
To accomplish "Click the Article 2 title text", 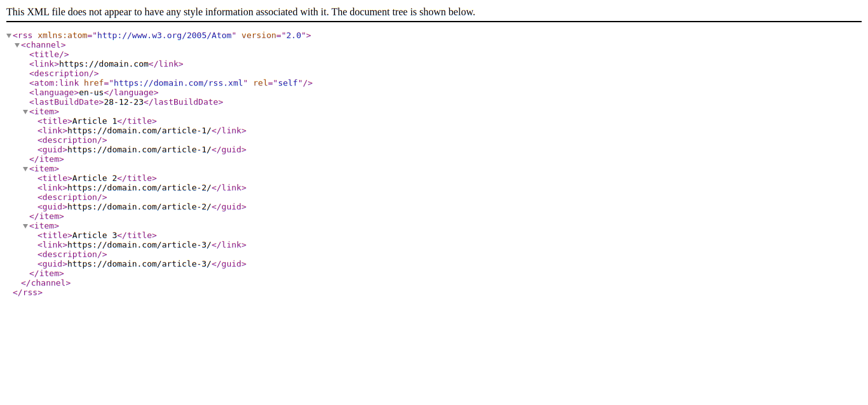I will click(94, 178).
